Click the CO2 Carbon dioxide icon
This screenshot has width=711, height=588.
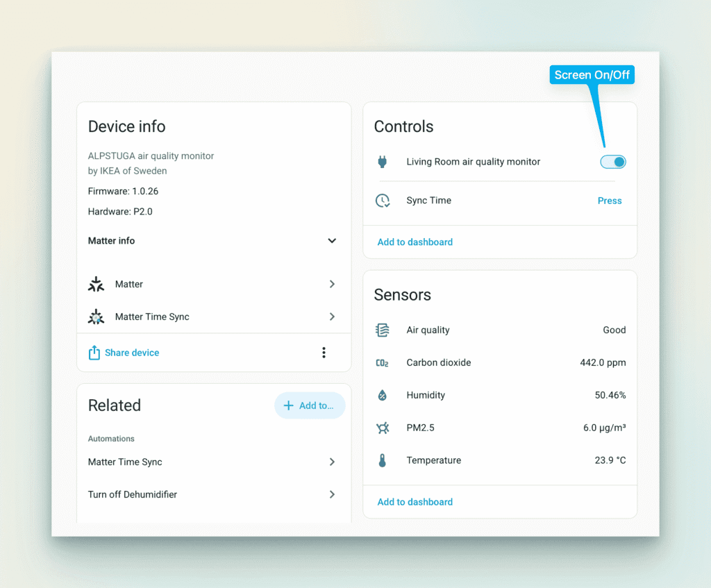click(383, 362)
